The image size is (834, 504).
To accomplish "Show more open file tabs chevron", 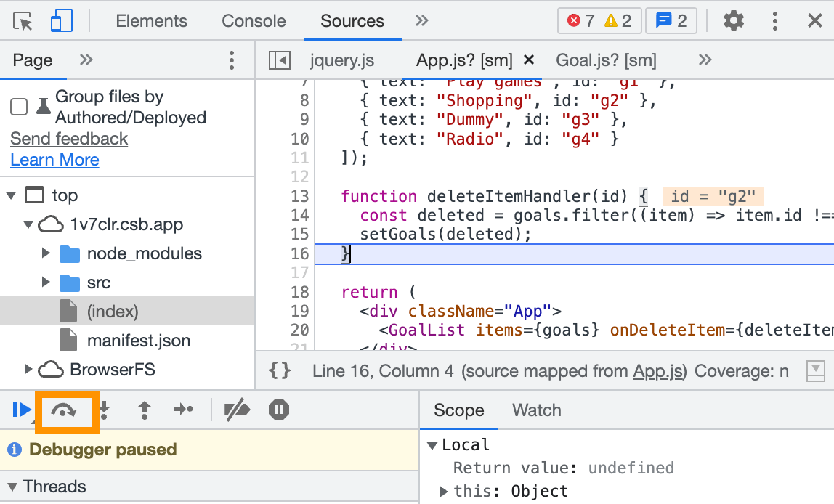I will point(705,60).
